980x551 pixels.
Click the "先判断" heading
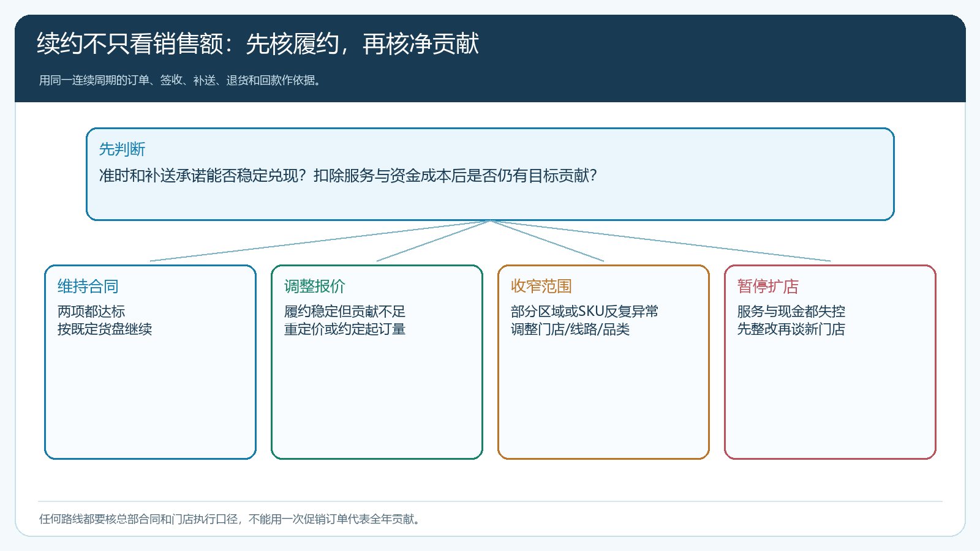(x=123, y=149)
